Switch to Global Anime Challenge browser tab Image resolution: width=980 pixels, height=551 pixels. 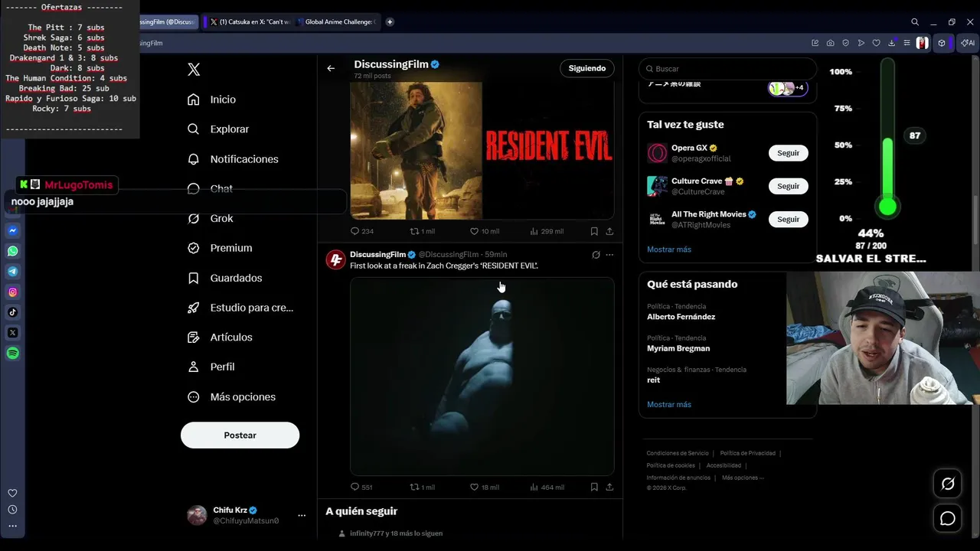[337, 22]
